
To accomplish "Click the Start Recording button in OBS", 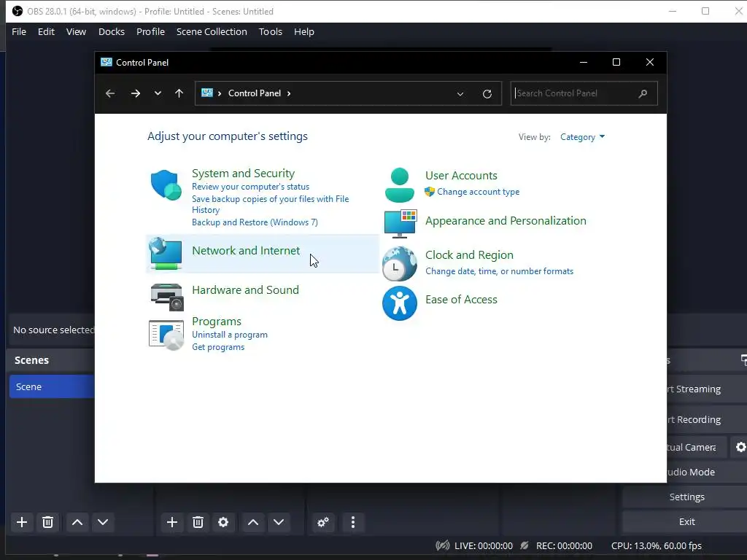I will (707, 419).
